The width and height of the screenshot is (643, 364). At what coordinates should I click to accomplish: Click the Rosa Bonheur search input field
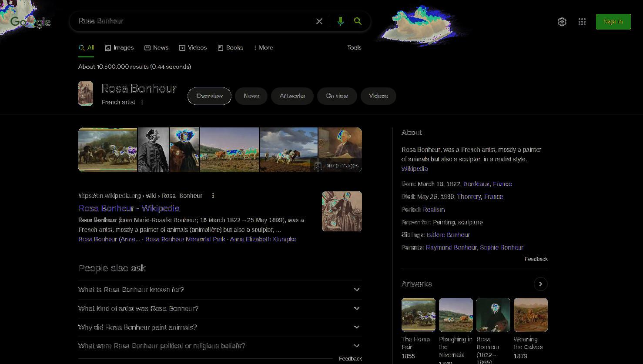pyautogui.click(x=194, y=21)
